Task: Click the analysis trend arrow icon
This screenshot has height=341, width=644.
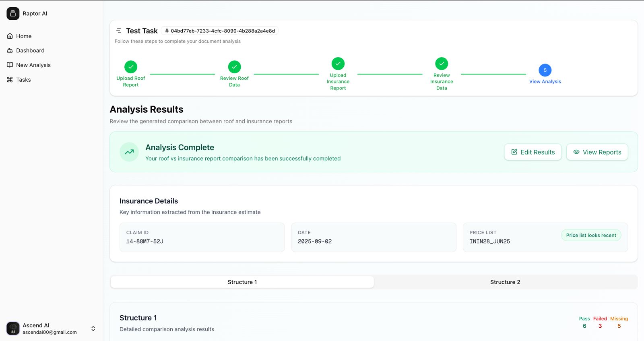Action: pos(129,152)
